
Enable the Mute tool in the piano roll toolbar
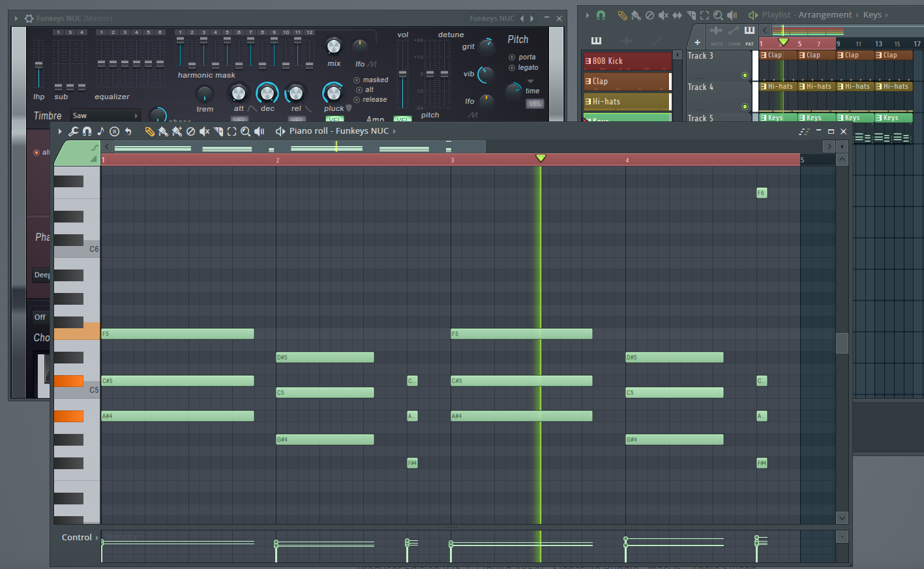click(204, 131)
